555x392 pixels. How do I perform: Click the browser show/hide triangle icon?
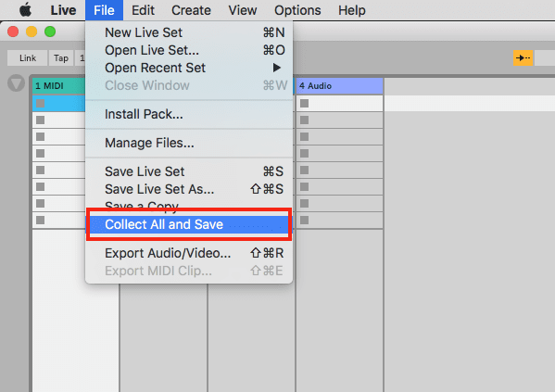click(x=17, y=83)
